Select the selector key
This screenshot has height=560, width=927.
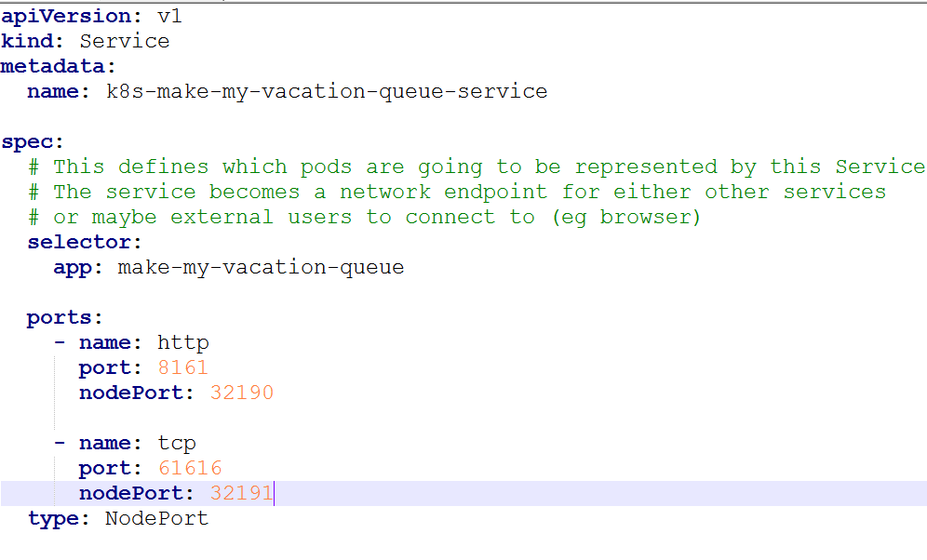coord(79,242)
